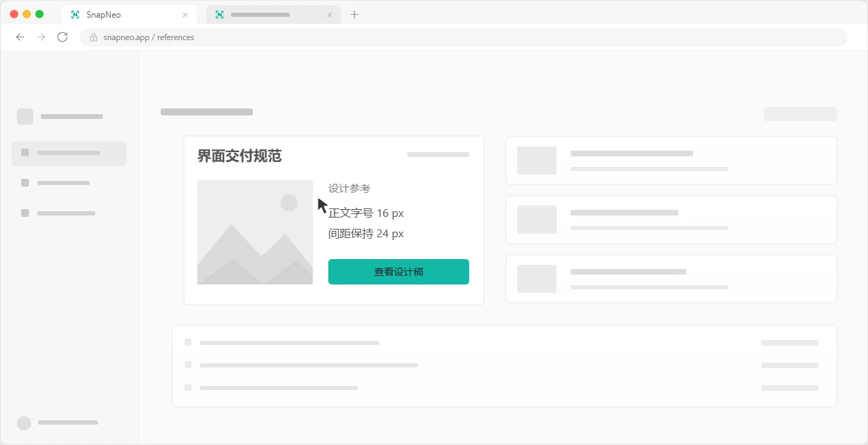This screenshot has height=445, width=868.
Task: Select the 界面交付规范 card heading
Action: pos(240,156)
